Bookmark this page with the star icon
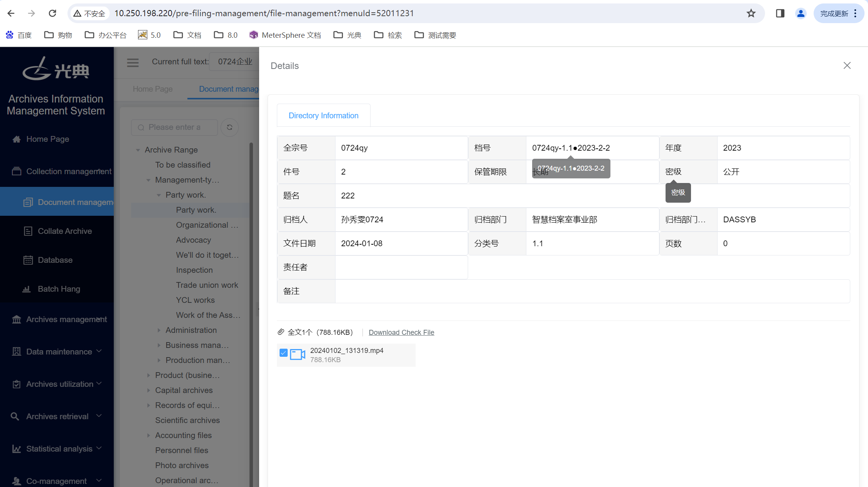This screenshot has width=868, height=487. 751,13
